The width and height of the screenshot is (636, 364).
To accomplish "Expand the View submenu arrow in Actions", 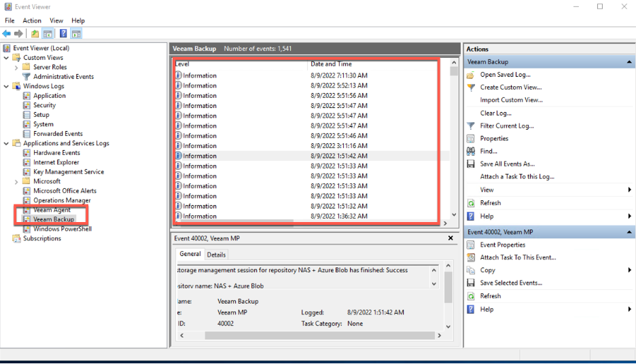I will coord(629,189).
